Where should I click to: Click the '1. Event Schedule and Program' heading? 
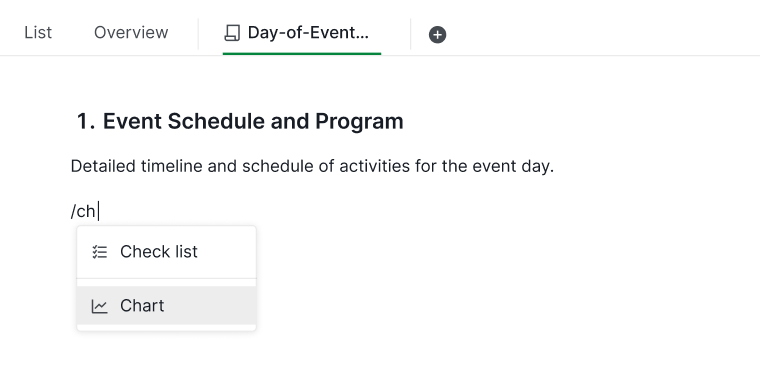click(x=240, y=121)
